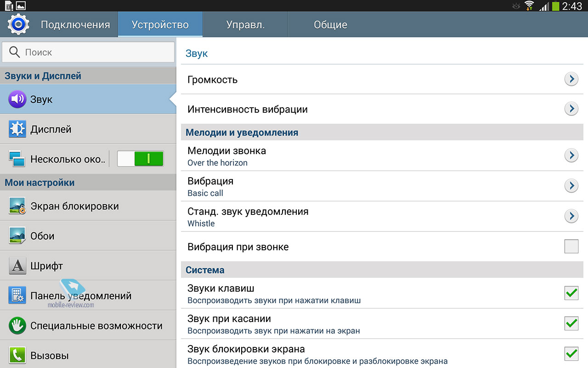Switch to the Подключения tab

point(75,25)
